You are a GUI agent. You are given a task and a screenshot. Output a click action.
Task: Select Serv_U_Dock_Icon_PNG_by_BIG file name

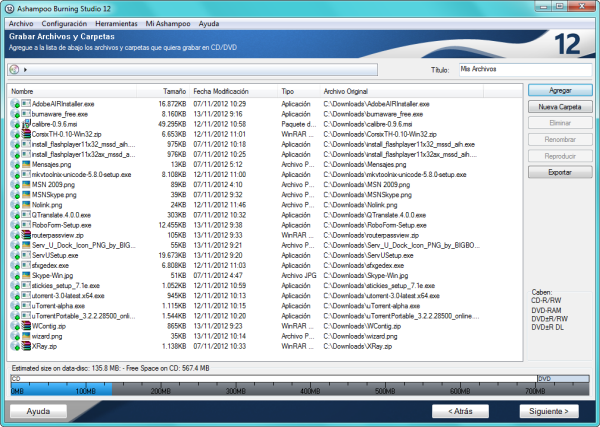[x=83, y=245]
